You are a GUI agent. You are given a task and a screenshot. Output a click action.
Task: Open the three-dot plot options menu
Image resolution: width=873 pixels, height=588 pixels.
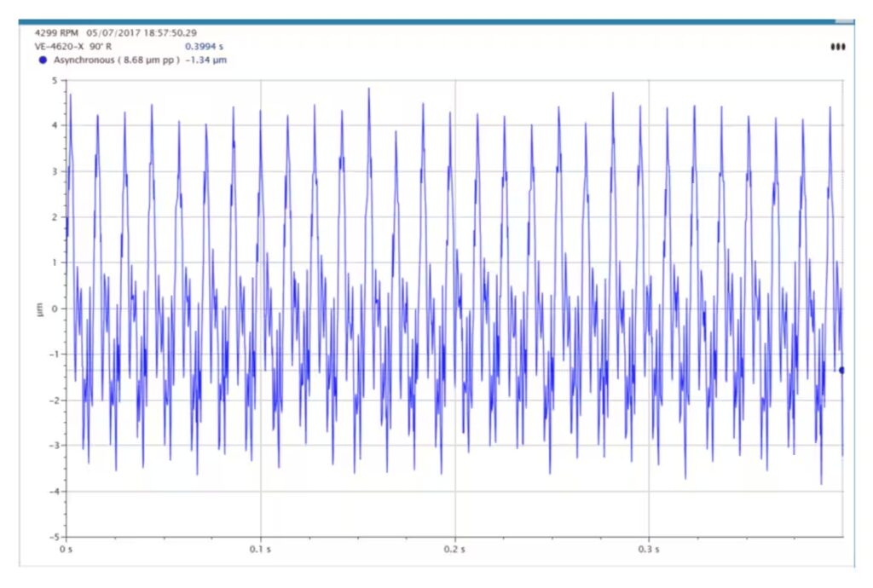[x=837, y=47]
